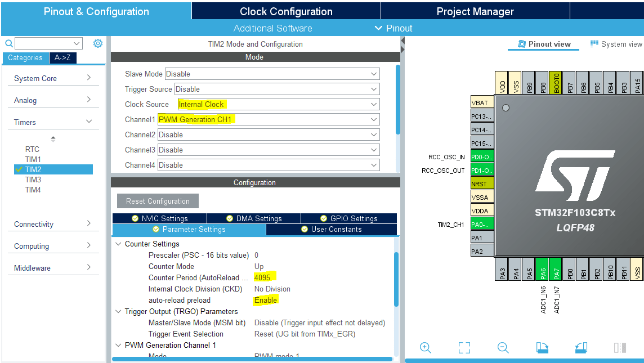Screen dimensions: 644x363
Task: Open the GPIO Settings tab
Action: [x=348, y=218]
